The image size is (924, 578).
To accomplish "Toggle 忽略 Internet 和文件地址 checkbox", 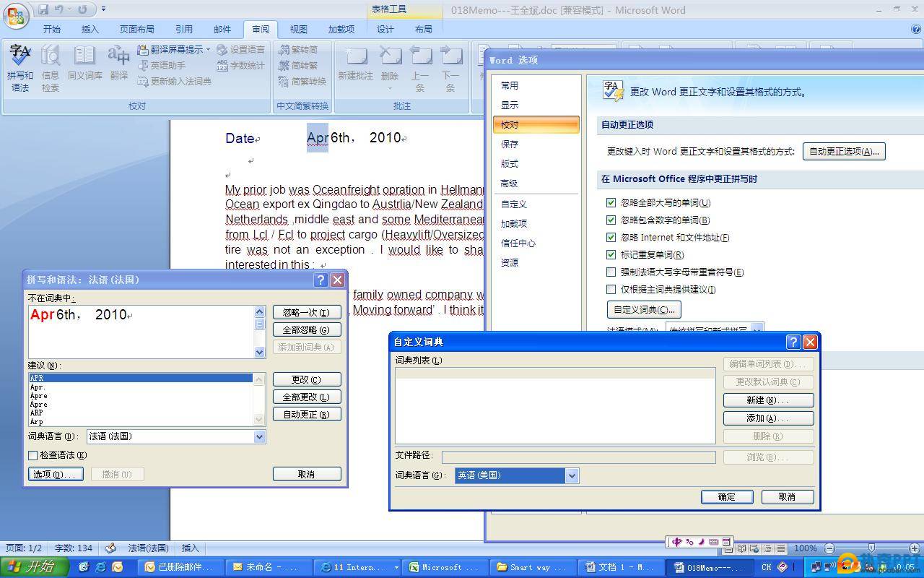I will click(611, 238).
